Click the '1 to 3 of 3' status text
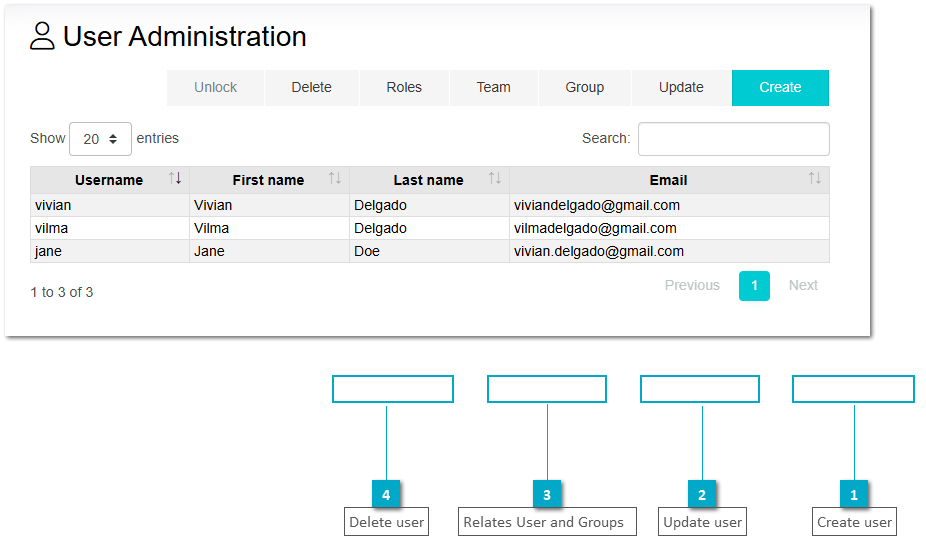 point(62,292)
